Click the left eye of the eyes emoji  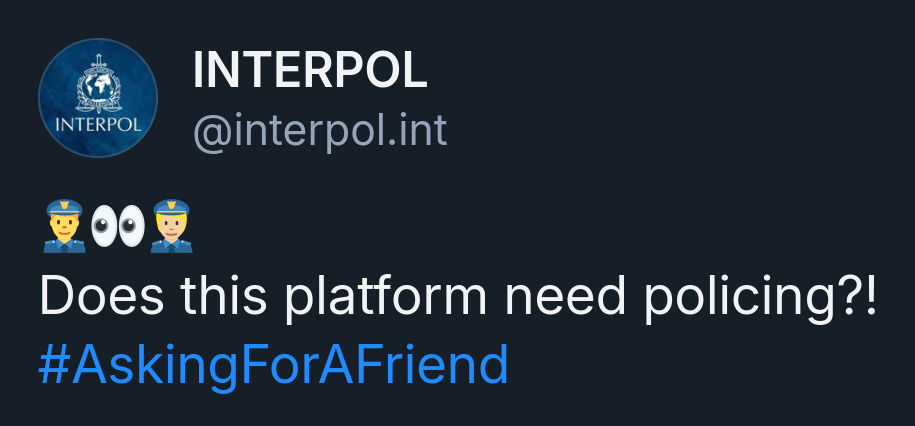coord(105,227)
